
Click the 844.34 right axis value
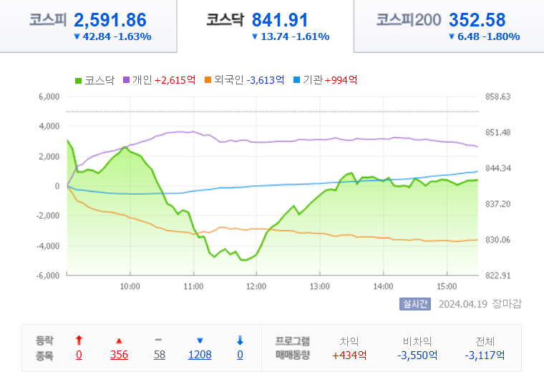pos(498,168)
